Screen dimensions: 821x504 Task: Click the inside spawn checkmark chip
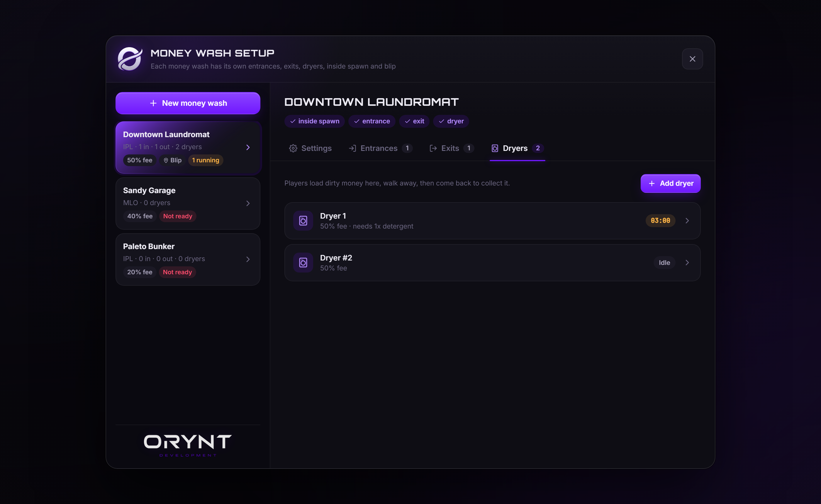point(314,121)
